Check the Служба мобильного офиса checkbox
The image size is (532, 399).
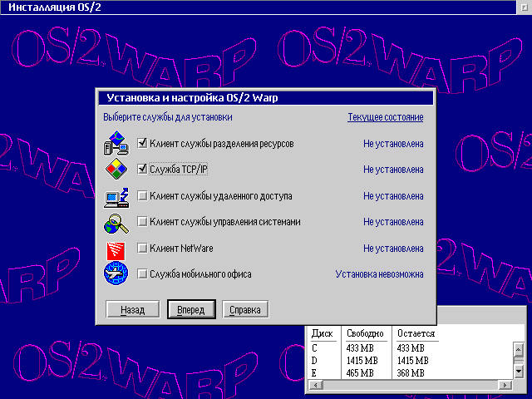click(x=142, y=273)
